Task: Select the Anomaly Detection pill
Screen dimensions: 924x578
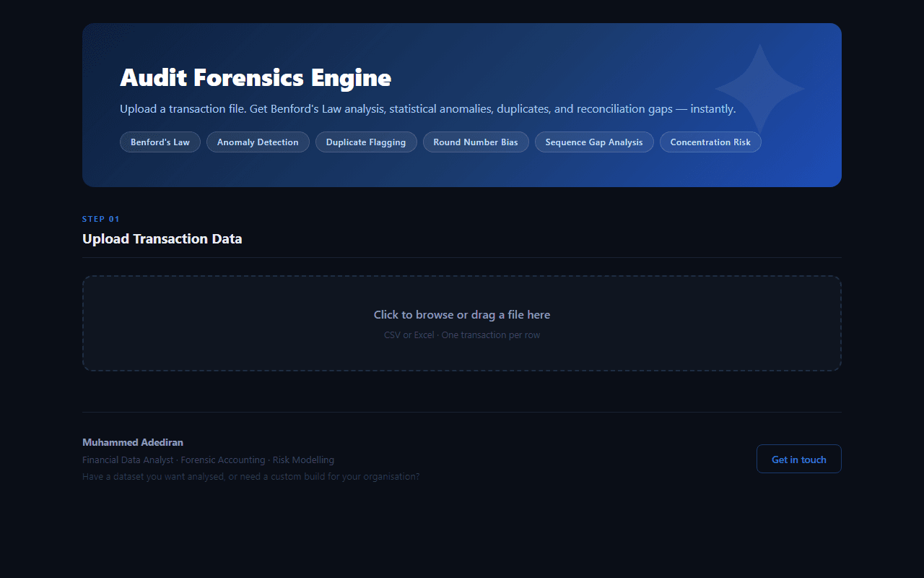Action: [x=258, y=142]
